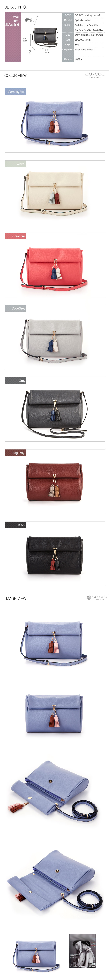Viewport: 109px width, 980px height.
Task: Click the DETAIL INFO. heading
Action: tap(16, 7)
